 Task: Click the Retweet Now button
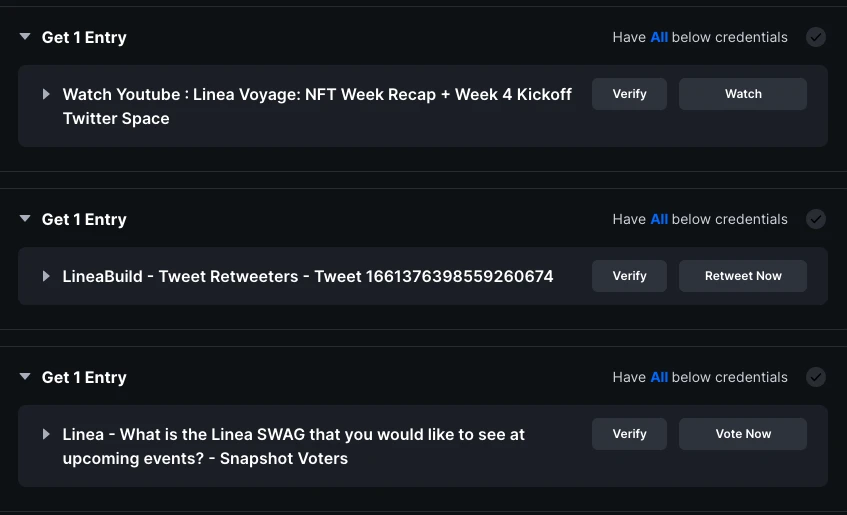pos(743,276)
